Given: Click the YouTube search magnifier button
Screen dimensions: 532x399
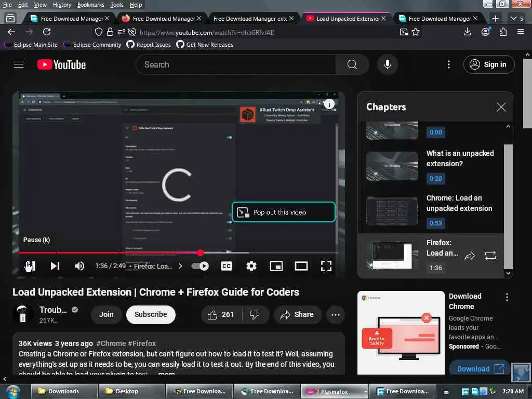Looking at the screenshot, I should pos(352,64).
